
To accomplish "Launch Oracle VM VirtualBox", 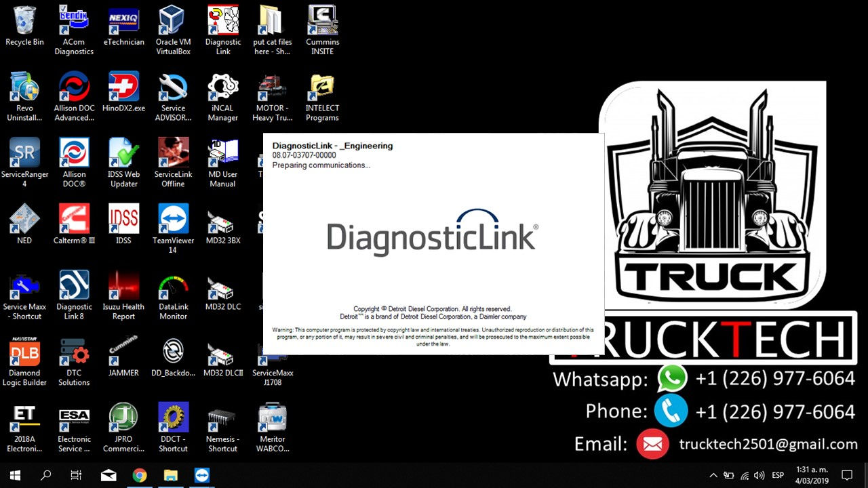I will 173,24.
